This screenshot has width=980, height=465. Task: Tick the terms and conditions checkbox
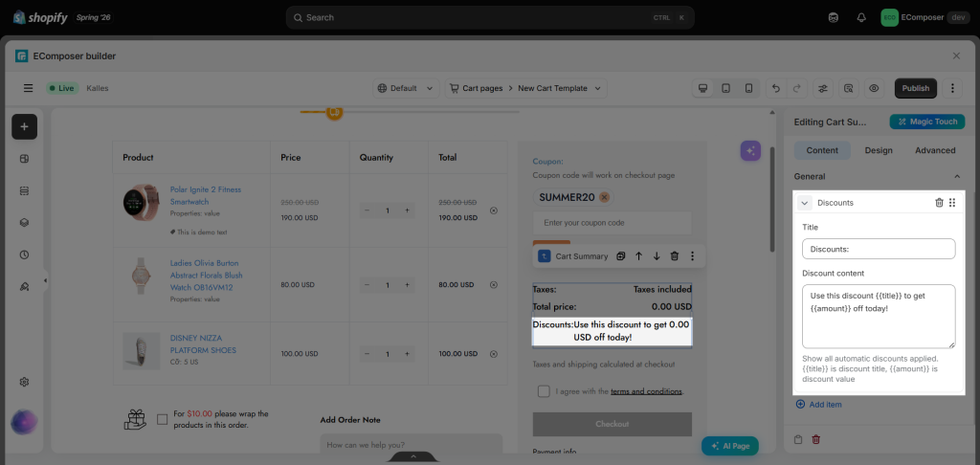(x=544, y=391)
